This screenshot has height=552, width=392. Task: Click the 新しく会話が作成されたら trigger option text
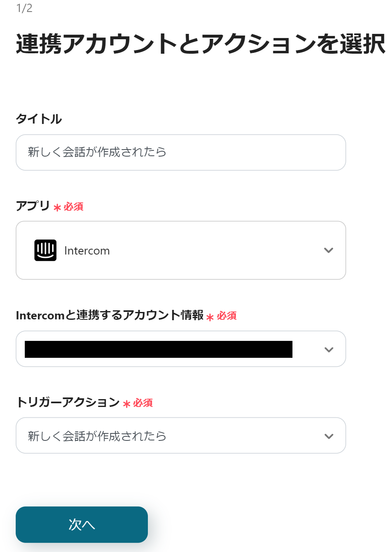pyautogui.click(x=97, y=436)
